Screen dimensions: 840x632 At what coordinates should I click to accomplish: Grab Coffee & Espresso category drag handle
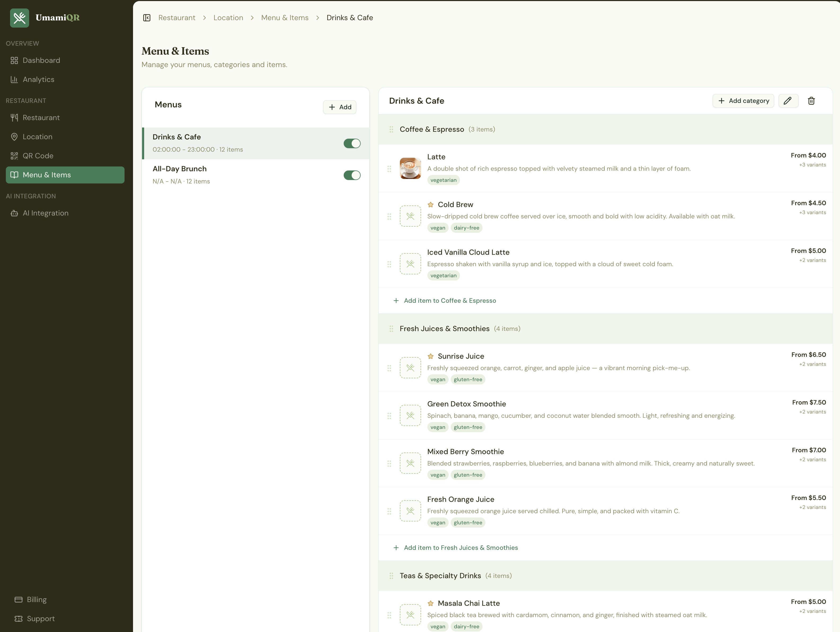(x=391, y=130)
